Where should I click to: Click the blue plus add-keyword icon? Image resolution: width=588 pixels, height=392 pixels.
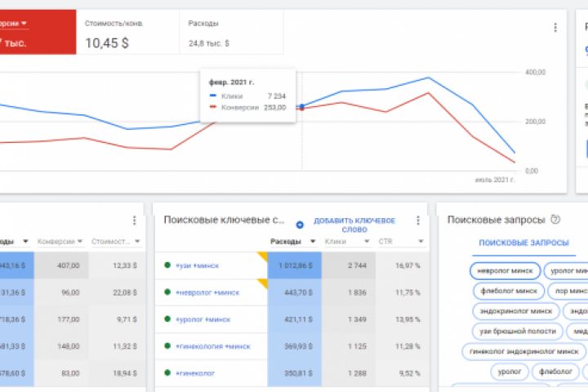[x=300, y=225]
